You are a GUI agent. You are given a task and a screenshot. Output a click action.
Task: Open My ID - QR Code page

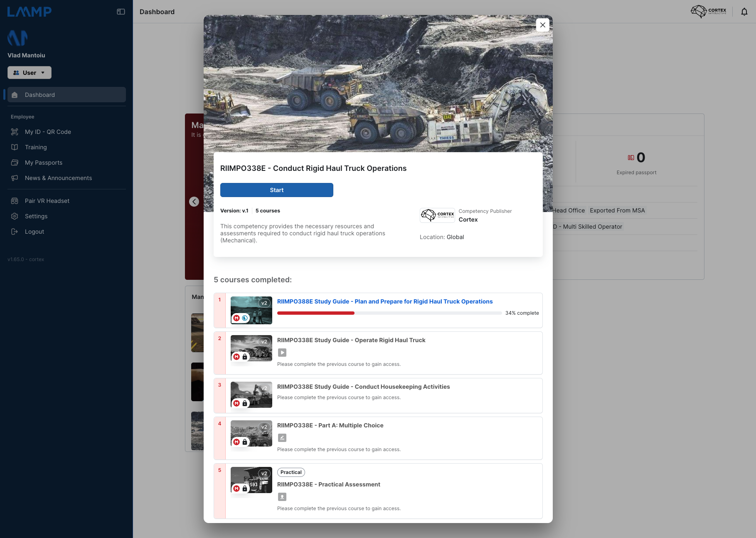coord(66,132)
